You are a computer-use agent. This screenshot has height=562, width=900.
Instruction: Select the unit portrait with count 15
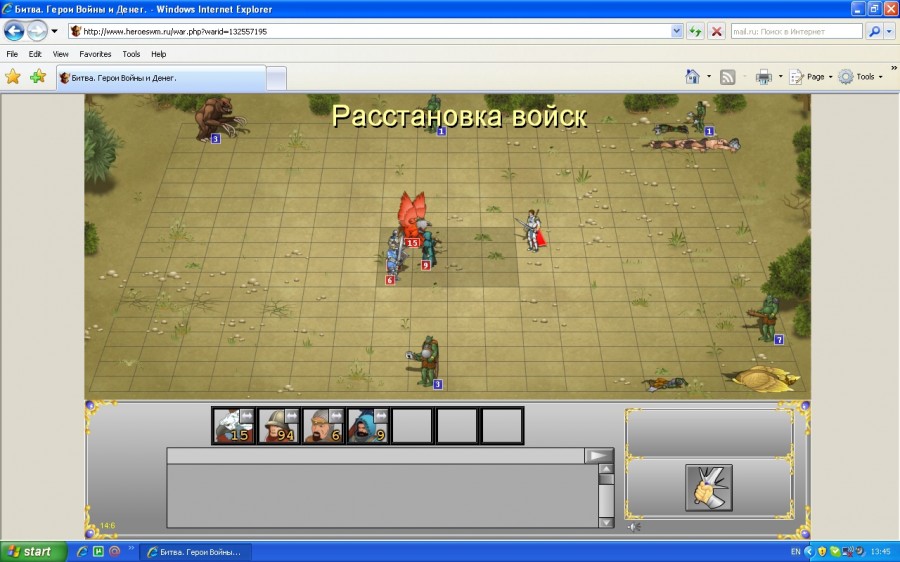(x=234, y=425)
